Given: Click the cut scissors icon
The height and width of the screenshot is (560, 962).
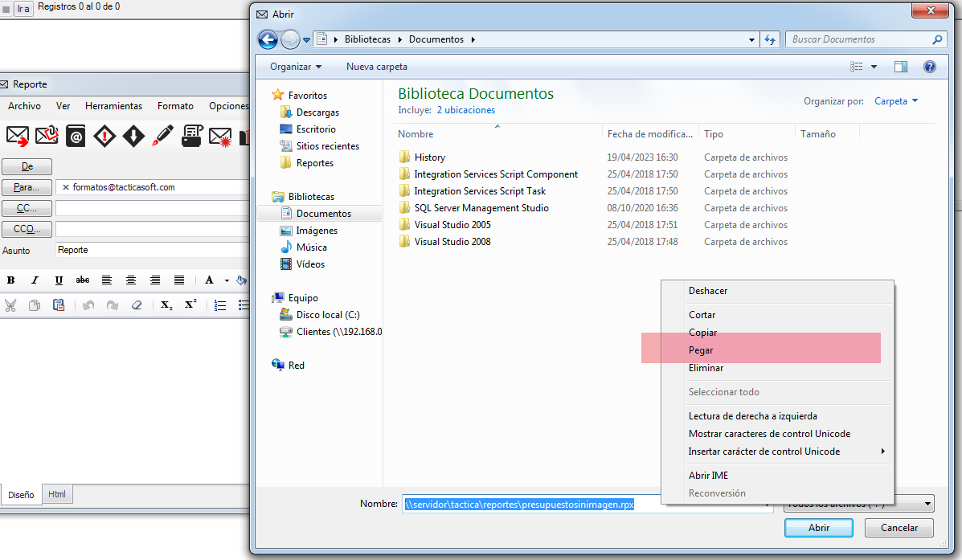Looking at the screenshot, I should [x=10, y=305].
